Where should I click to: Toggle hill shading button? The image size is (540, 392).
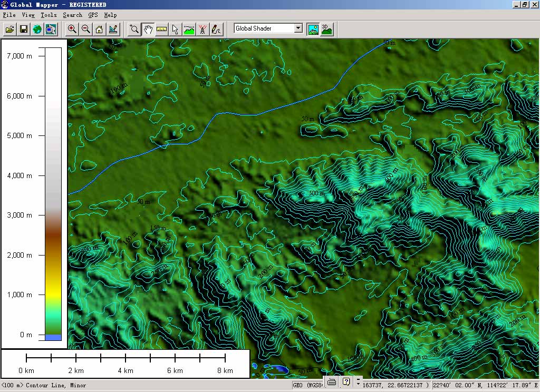(x=313, y=29)
